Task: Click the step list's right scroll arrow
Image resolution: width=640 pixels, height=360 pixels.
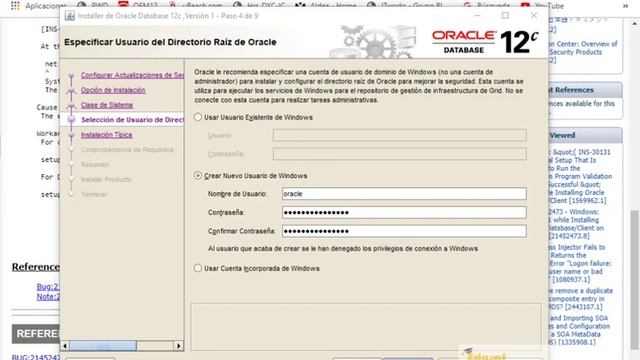Action: click(178, 346)
